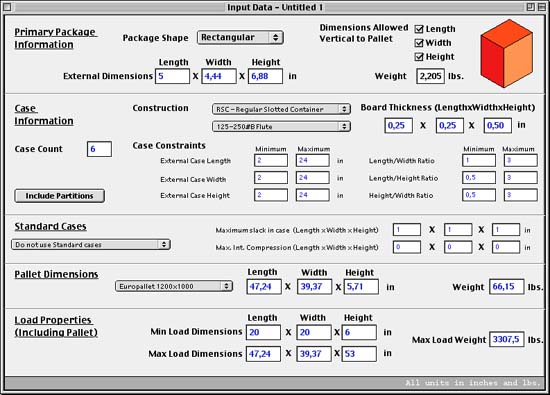
Task: Click External Case Width minimum field
Action: click(271, 178)
